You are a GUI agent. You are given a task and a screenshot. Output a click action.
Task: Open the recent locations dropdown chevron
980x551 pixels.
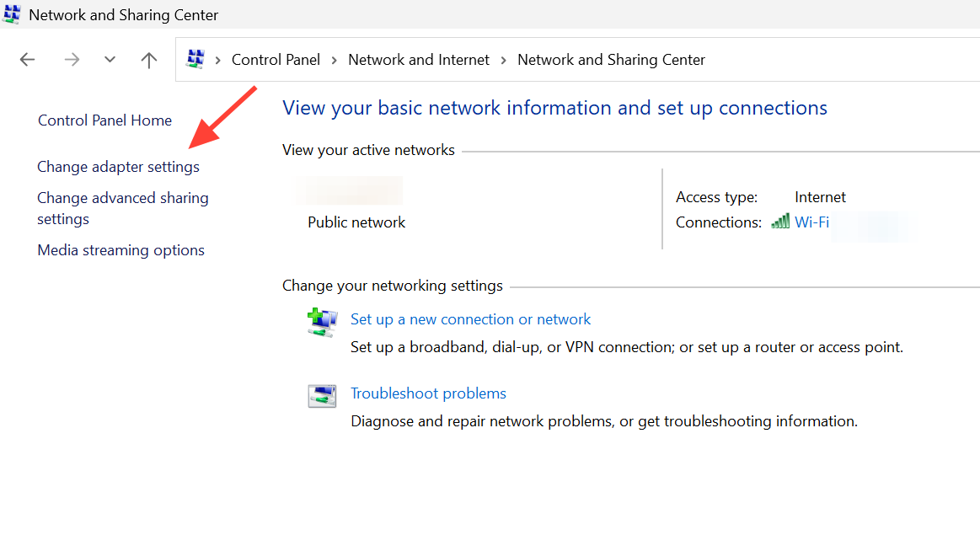pyautogui.click(x=110, y=60)
